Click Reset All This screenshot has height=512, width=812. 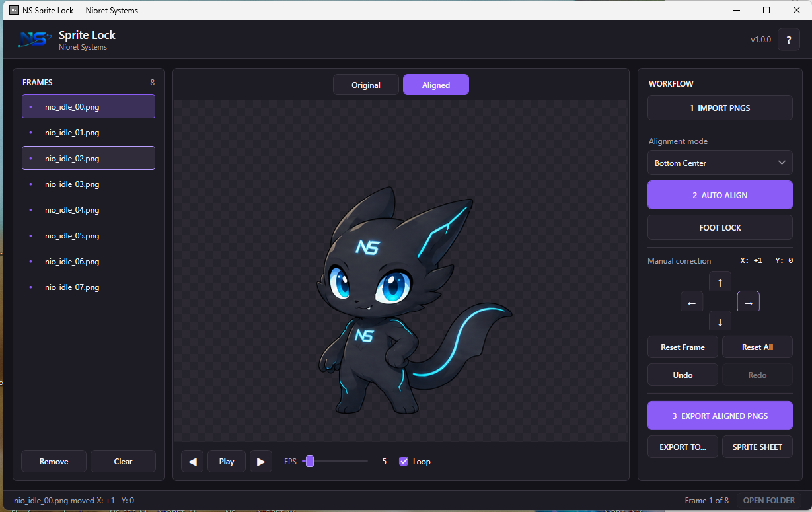tap(757, 347)
